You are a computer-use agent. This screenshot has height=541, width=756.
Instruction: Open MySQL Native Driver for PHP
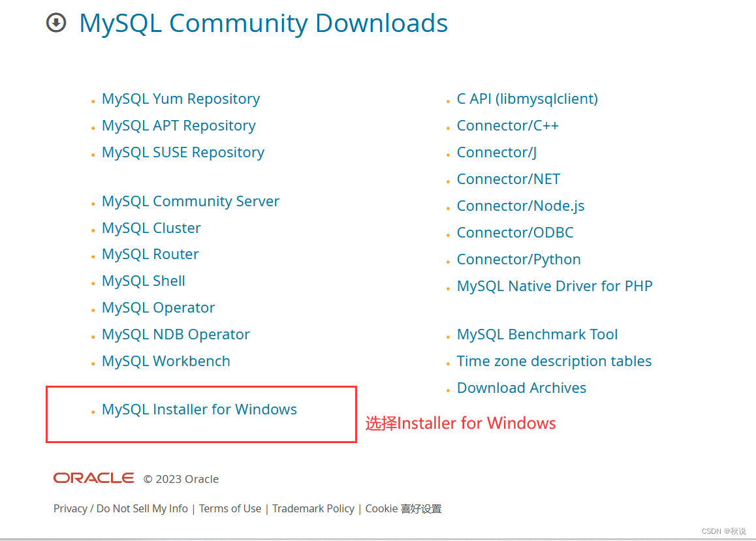(554, 286)
